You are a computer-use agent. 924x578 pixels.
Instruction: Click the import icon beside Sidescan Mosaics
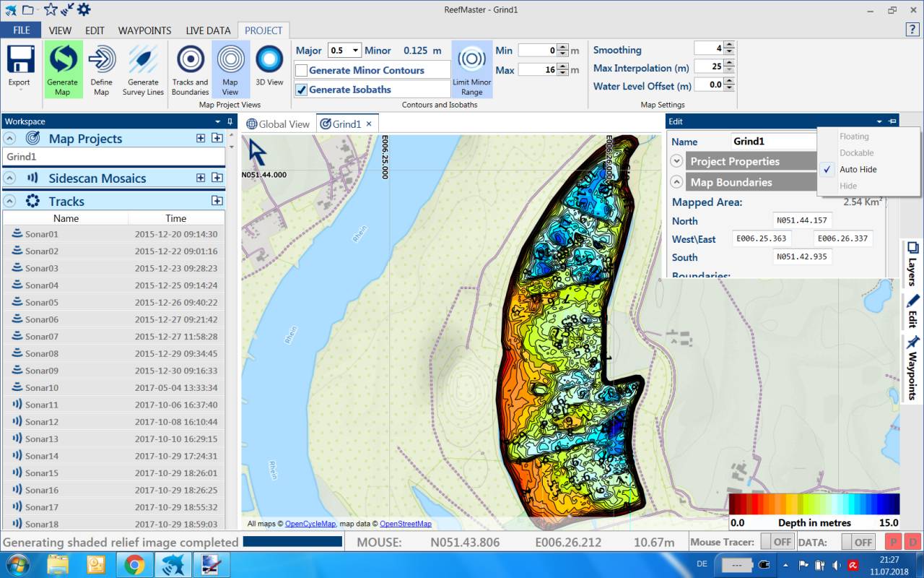point(217,178)
